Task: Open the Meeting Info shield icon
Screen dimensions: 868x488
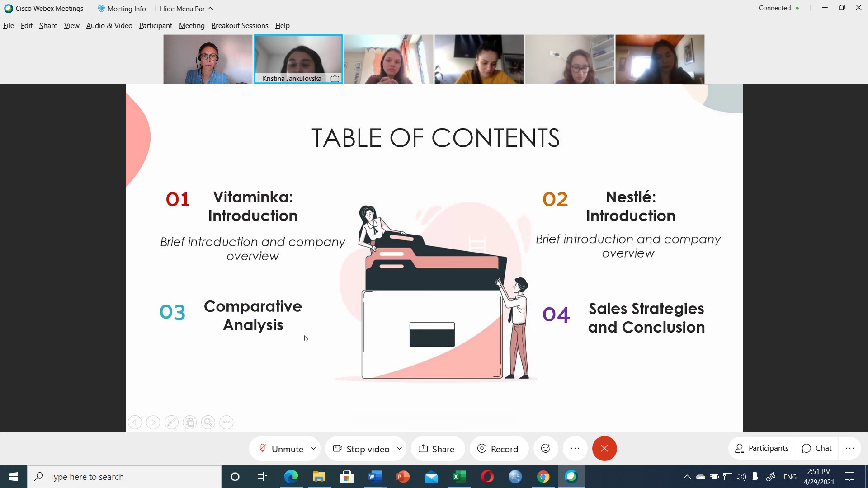Action: click(101, 9)
